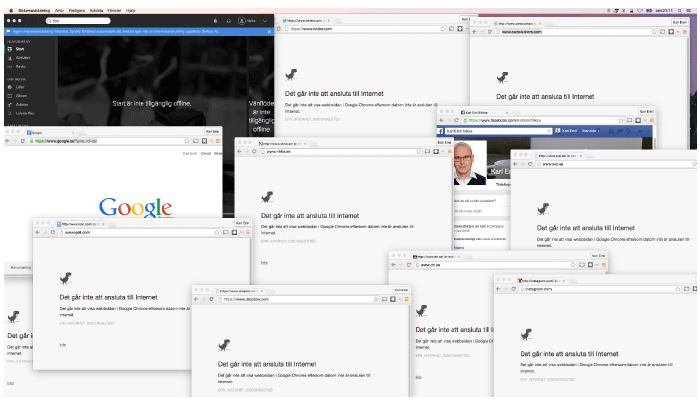Click Karl Emil profile button in Google window

tap(210, 132)
